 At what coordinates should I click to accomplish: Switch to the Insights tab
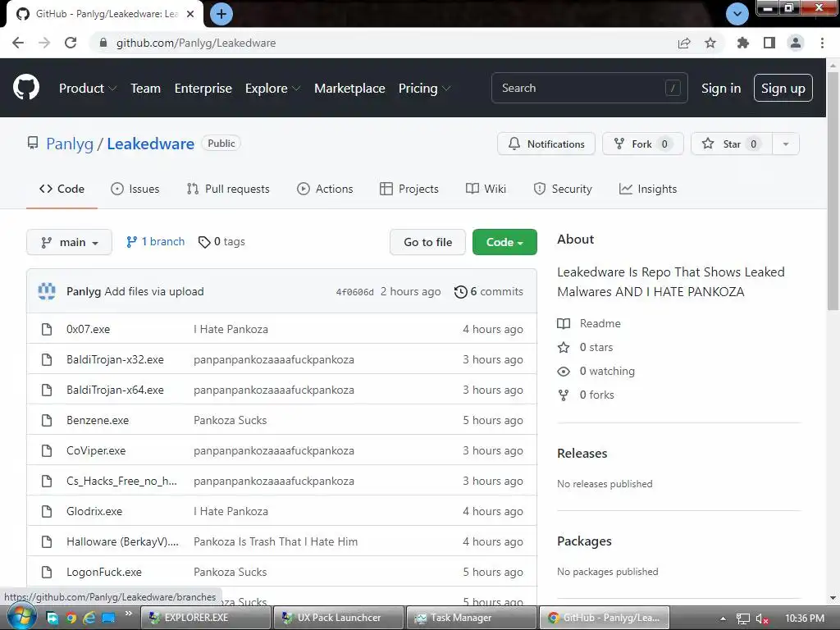[648, 189]
